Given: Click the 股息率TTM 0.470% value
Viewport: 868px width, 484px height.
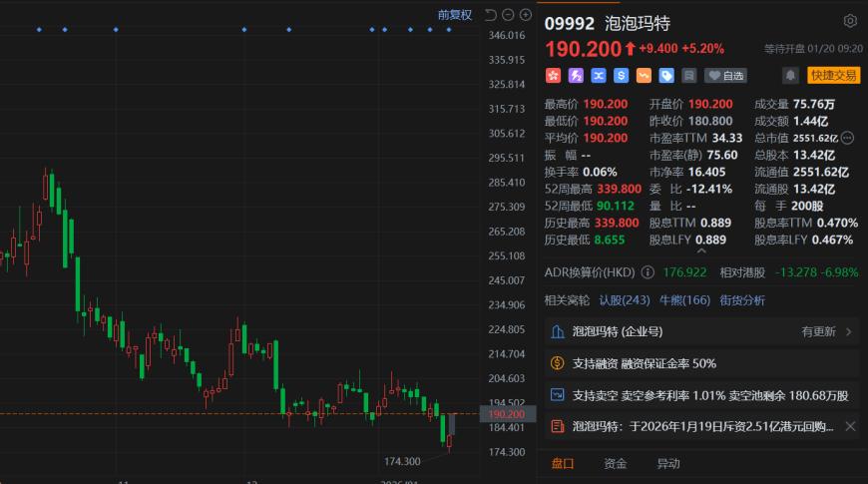Looking at the screenshot, I should click(837, 223).
